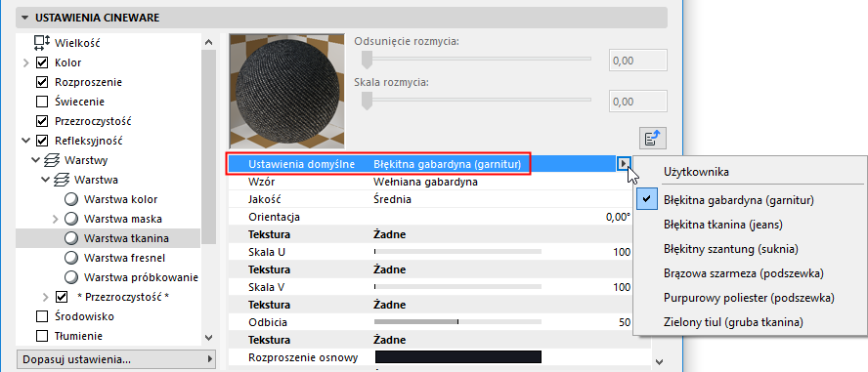Image resolution: width=868 pixels, height=372 pixels.
Task: Click the Warstwa layer stack icon
Action: click(62, 180)
